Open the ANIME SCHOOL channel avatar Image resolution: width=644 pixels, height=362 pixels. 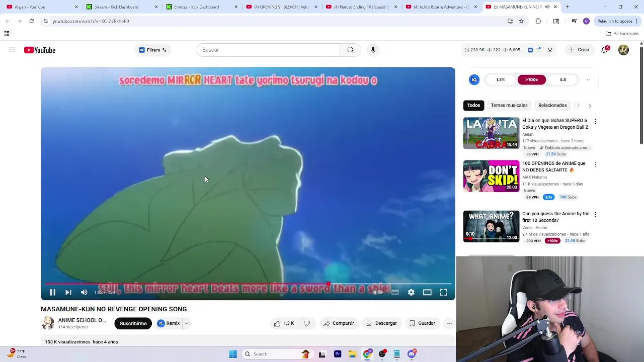pyautogui.click(x=48, y=323)
